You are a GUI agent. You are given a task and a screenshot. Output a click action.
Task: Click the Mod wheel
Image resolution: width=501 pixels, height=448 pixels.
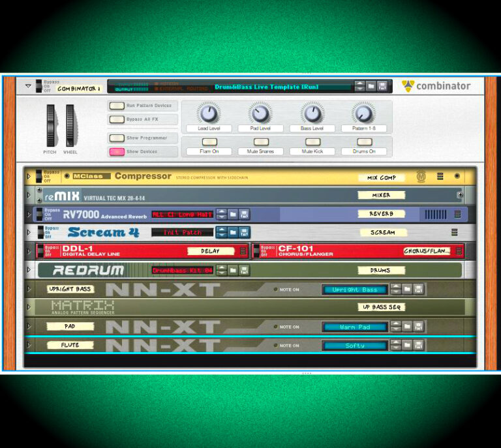click(70, 126)
